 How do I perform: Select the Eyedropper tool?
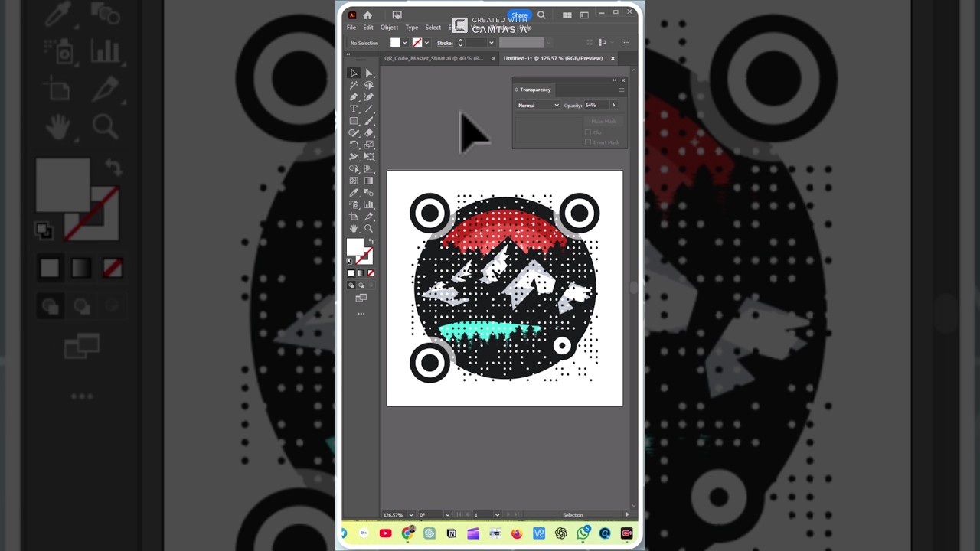tap(354, 192)
